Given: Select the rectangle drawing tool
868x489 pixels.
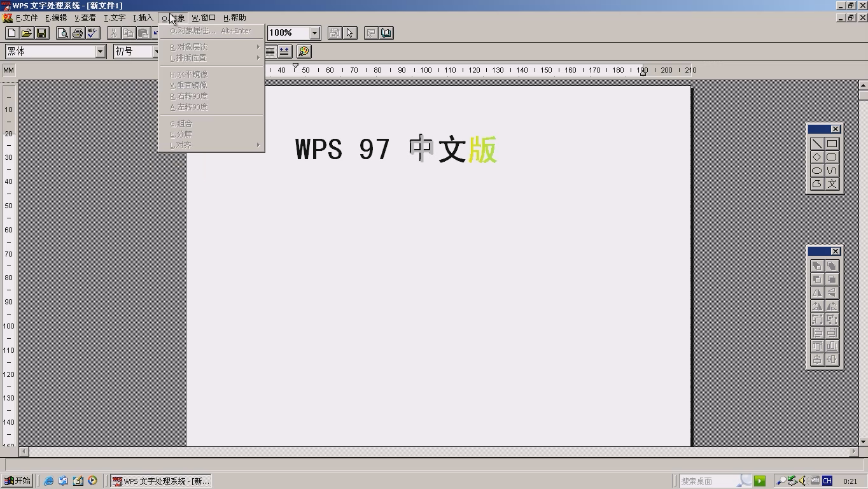Looking at the screenshot, I should (832, 144).
